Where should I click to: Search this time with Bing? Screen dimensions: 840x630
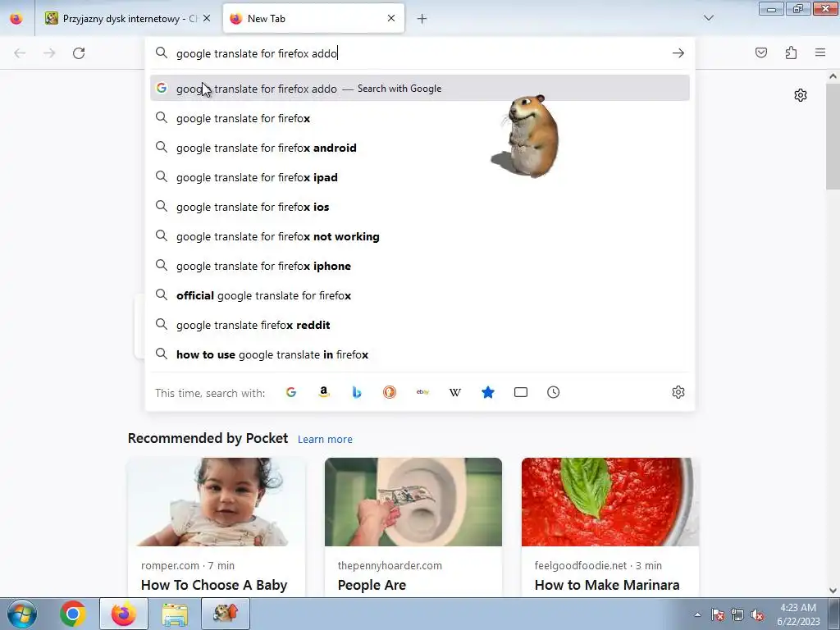[x=357, y=392]
